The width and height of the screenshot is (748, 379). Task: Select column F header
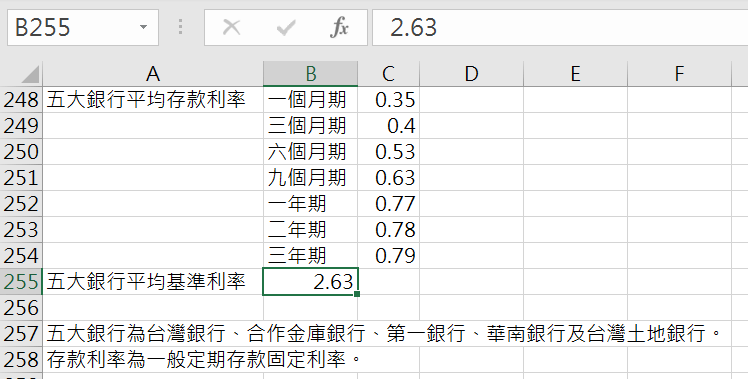click(x=679, y=74)
